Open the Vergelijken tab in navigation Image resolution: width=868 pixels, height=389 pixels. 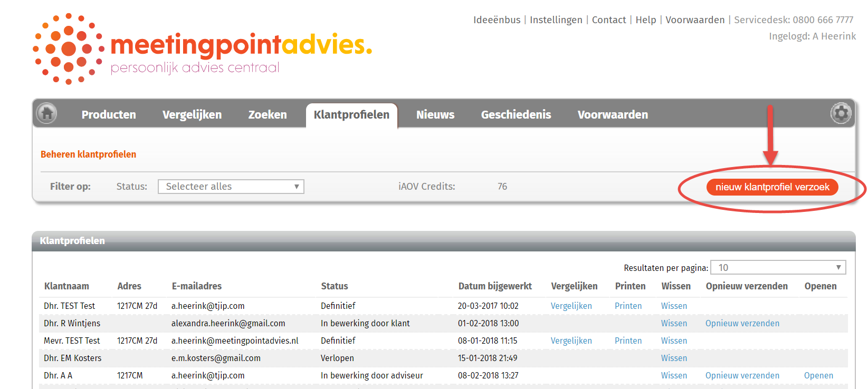(192, 115)
